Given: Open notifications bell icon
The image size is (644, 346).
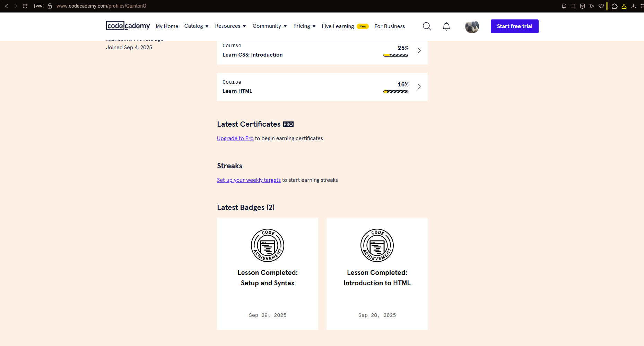Looking at the screenshot, I should coord(446,26).
